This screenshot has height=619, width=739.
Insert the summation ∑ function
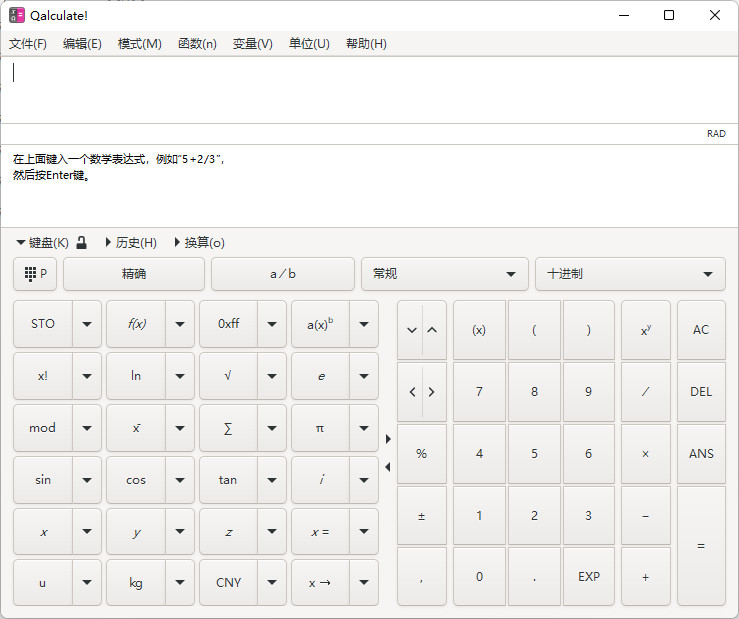228,428
